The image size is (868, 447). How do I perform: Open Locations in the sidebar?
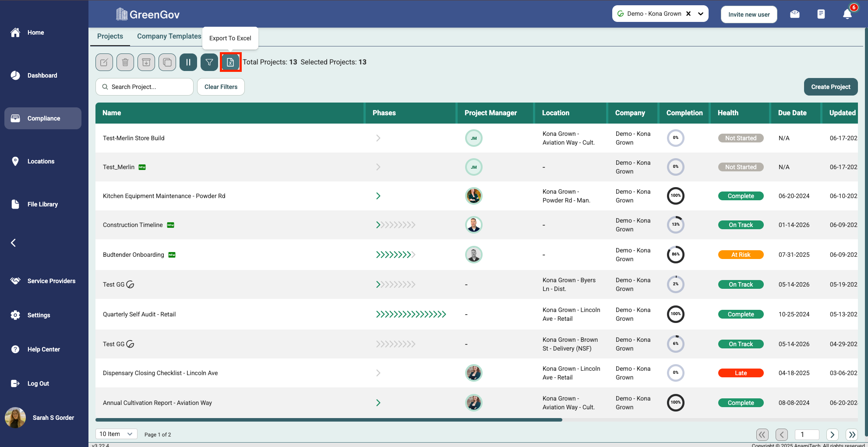pyautogui.click(x=32, y=161)
